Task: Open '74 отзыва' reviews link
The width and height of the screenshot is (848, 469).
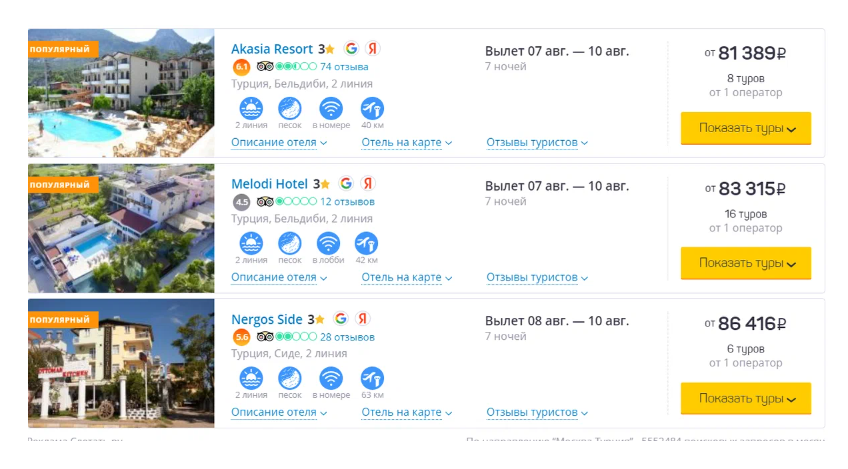Action: [344, 67]
